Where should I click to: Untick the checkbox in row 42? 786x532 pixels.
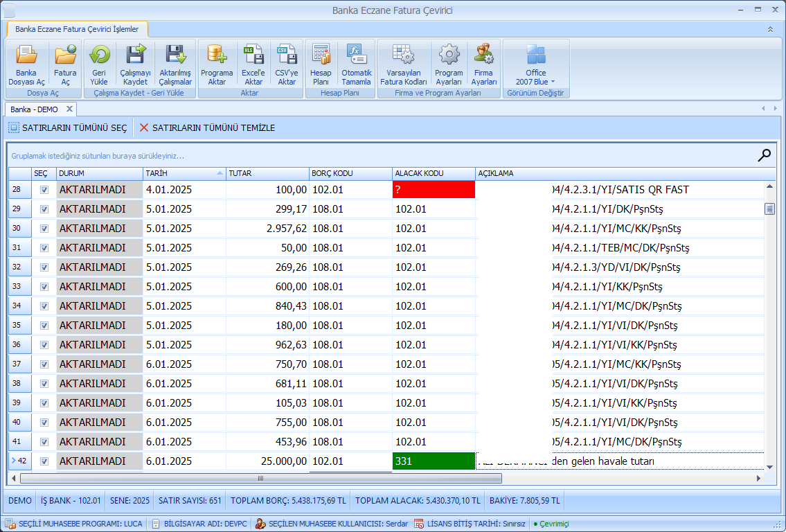click(44, 461)
